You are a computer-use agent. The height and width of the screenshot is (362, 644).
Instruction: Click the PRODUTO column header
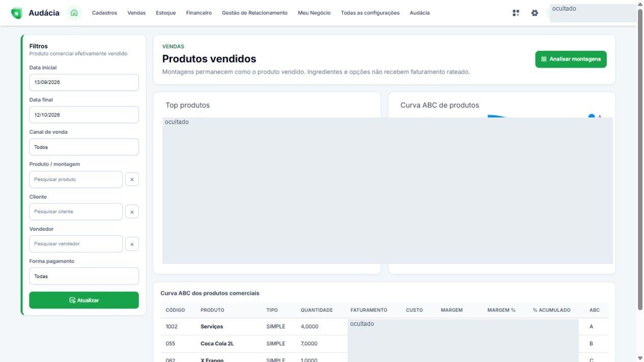pos(212,310)
